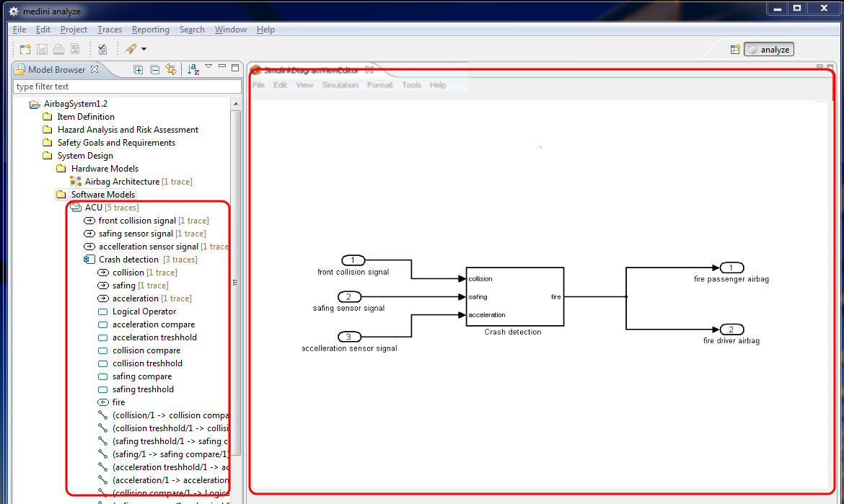Toggle Link with Editor arrows icon
The width and height of the screenshot is (844, 504).
tap(171, 69)
